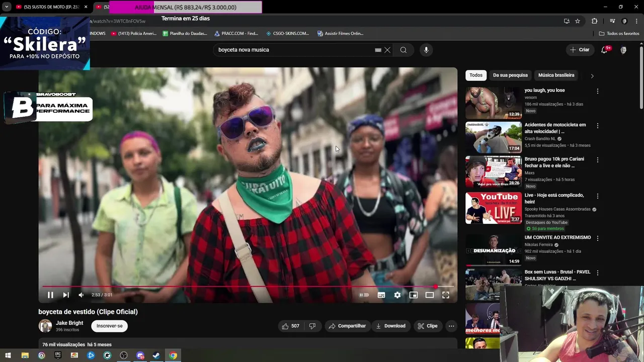Open the on-screen keyboard in search box
The height and width of the screenshot is (362, 644).
point(378,50)
